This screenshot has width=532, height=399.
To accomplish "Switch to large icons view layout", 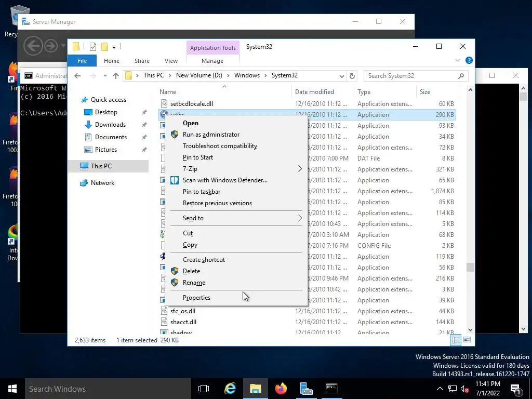I will coord(467,340).
